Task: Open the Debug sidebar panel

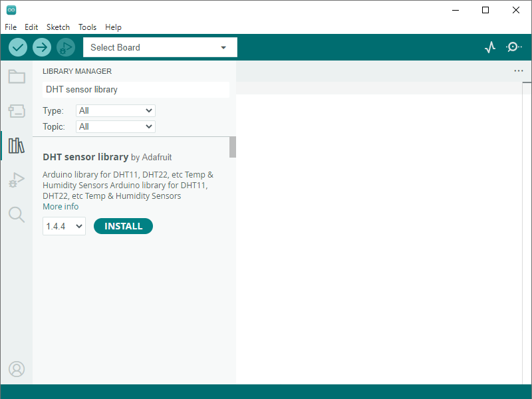Action: (x=17, y=180)
